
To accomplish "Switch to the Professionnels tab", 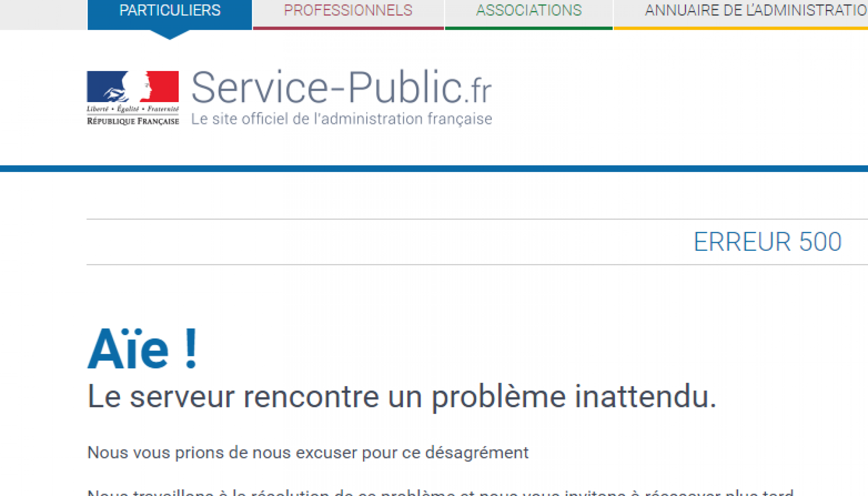I will pyautogui.click(x=348, y=11).
